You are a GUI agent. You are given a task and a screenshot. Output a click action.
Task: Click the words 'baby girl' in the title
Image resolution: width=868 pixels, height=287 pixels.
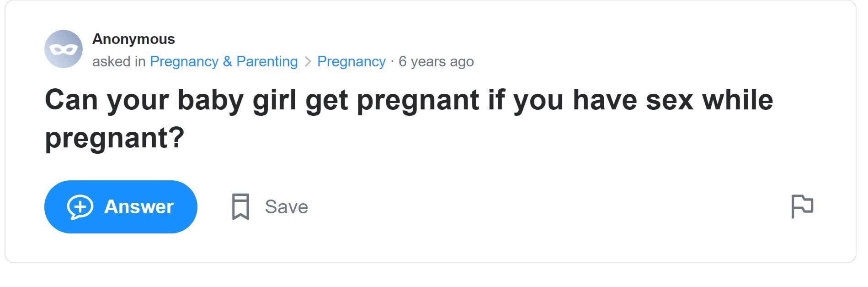[x=237, y=100]
